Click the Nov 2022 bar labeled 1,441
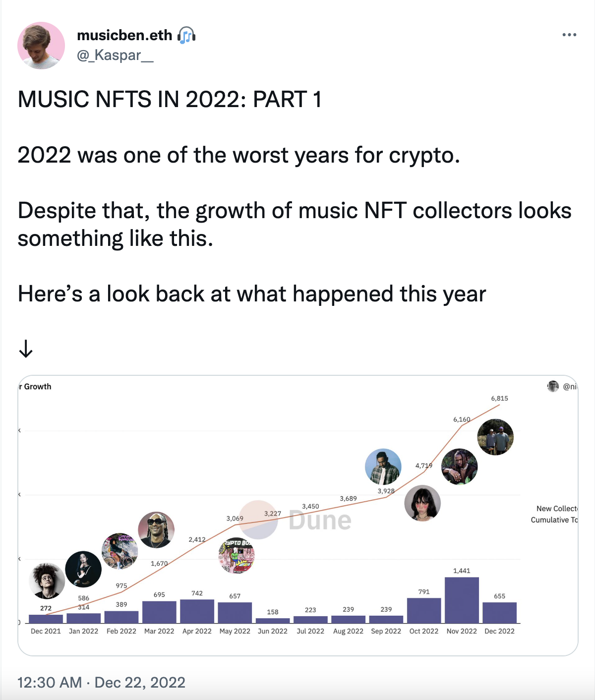 tap(462, 600)
